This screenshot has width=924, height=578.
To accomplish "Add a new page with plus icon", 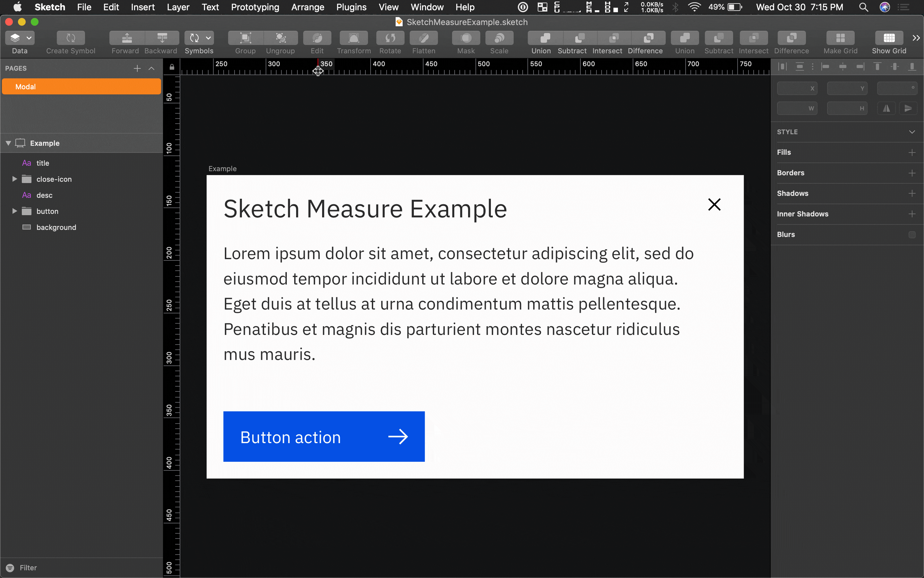I will [x=137, y=68].
